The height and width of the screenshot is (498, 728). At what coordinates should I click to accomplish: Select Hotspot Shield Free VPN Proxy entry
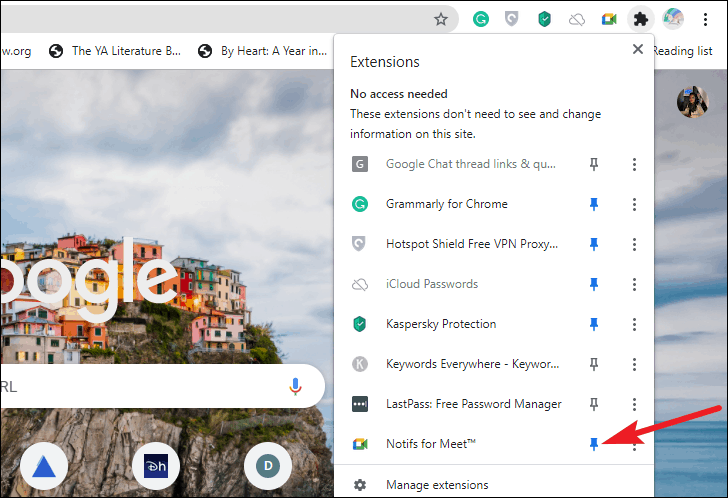472,244
